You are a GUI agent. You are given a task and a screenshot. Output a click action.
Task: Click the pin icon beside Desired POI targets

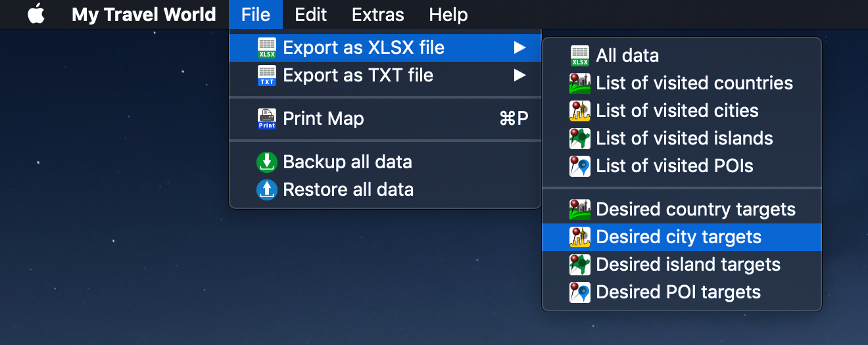click(x=580, y=292)
